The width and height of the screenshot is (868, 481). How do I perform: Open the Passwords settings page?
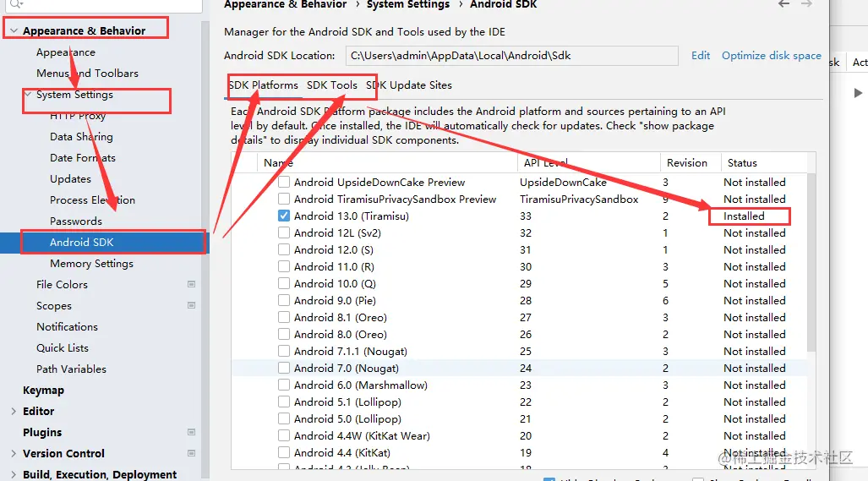coord(76,221)
